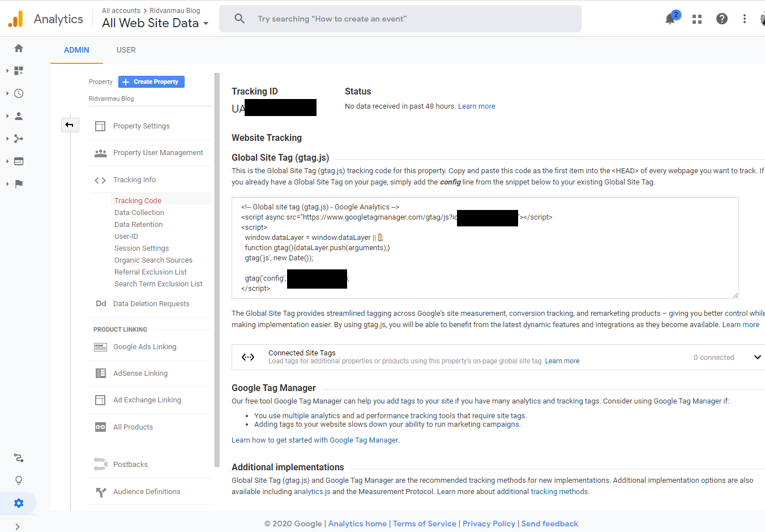Open Organic Search Sources settings

153,260
